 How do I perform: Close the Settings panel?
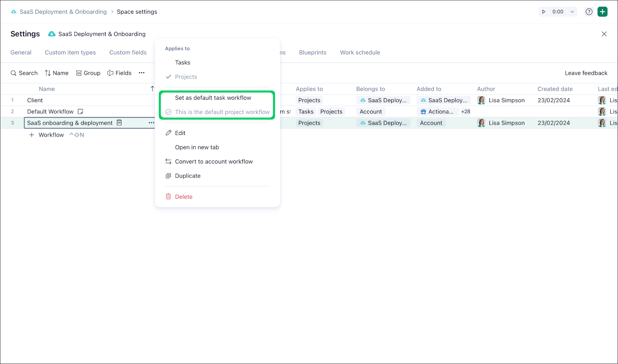click(604, 34)
